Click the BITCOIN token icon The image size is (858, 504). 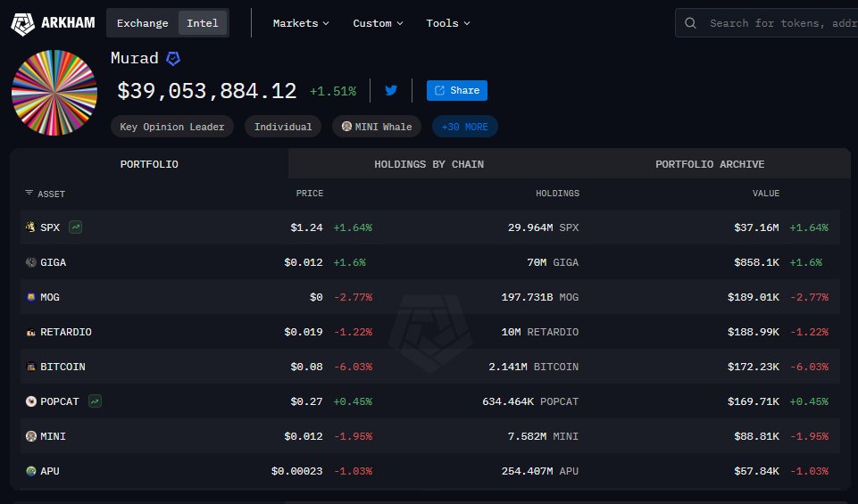30,367
